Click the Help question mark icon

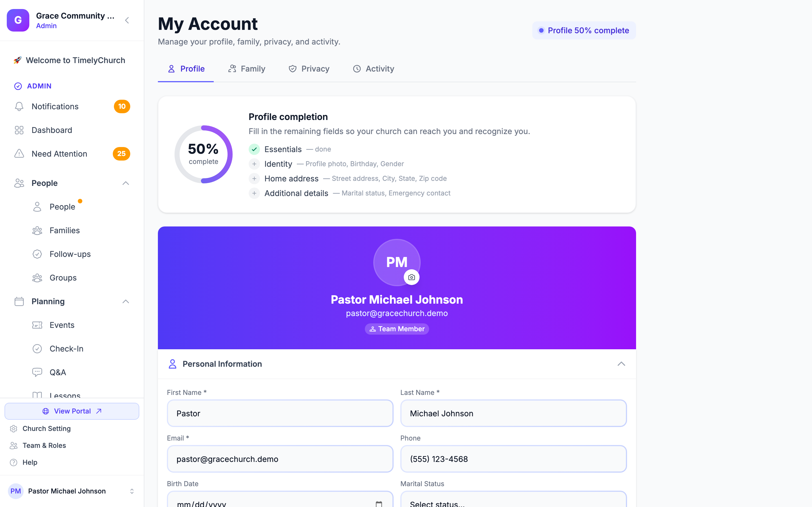pos(14,462)
